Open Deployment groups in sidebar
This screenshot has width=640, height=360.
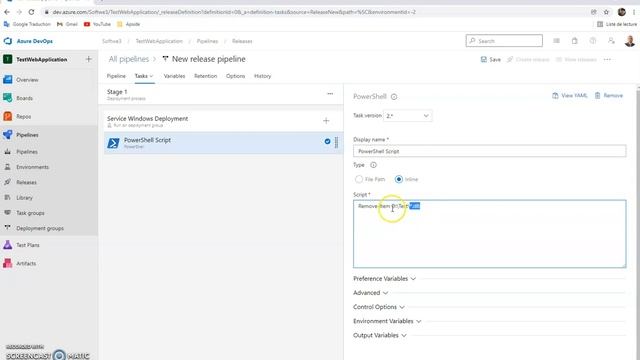(x=40, y=228)
